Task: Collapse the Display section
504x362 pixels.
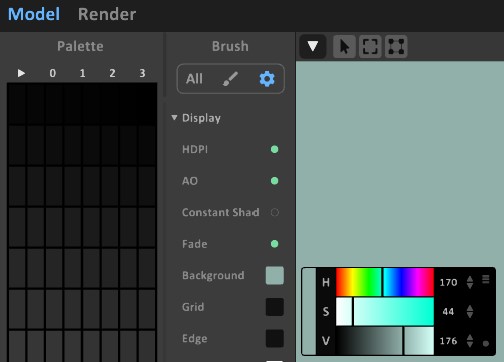Action: coord(174,117)
